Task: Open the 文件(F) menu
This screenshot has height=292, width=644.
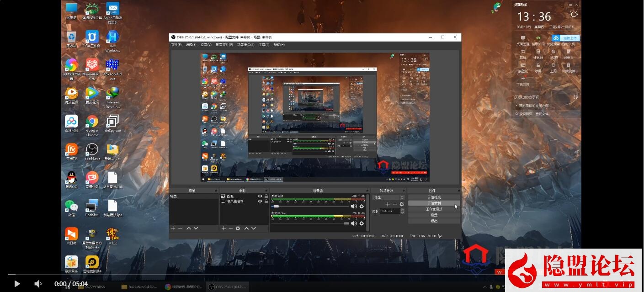Action: pos(176,45)
